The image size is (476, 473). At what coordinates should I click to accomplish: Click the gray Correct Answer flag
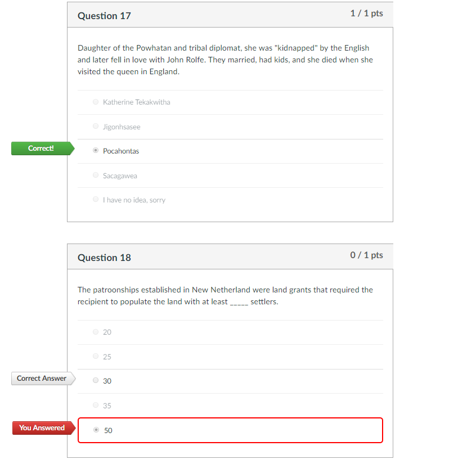(x=43, y=379)
